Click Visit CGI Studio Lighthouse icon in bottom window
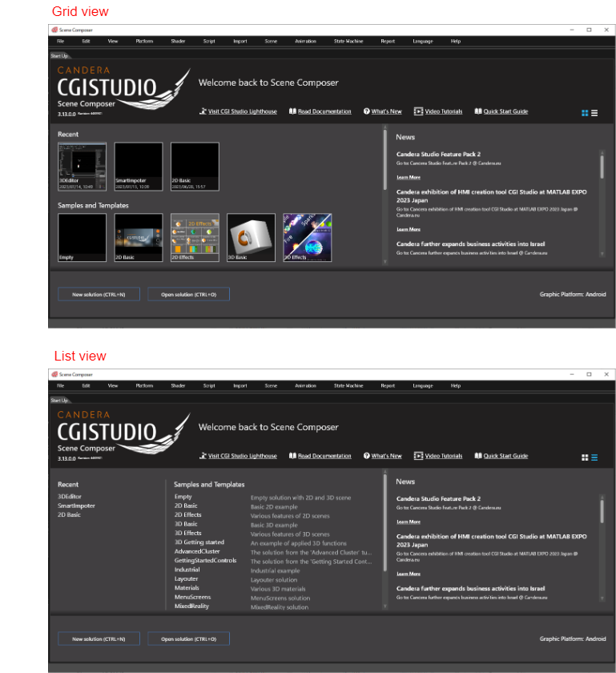Viewport: 616px width, 673px height. (203, 456)
